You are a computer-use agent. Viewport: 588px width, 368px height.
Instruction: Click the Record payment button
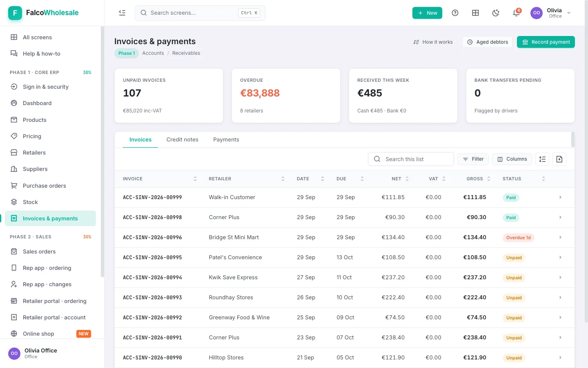pyautogui.click(x=546, y=42)
